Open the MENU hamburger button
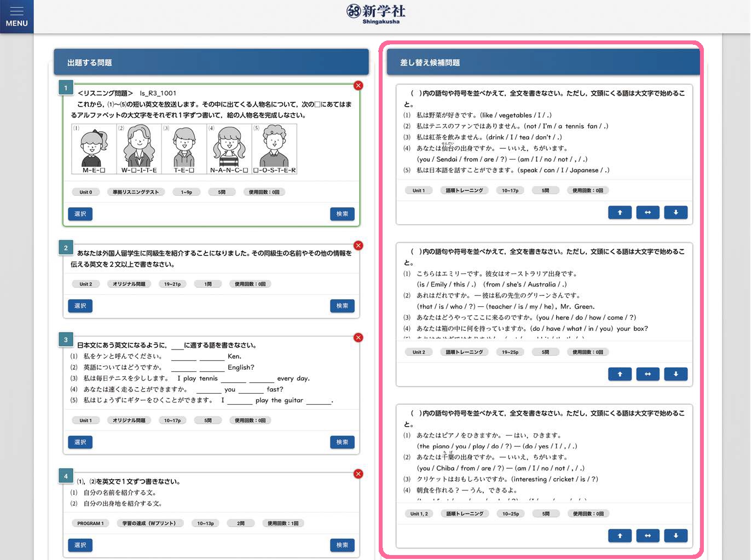752x560 pixels. pos(16,16)
